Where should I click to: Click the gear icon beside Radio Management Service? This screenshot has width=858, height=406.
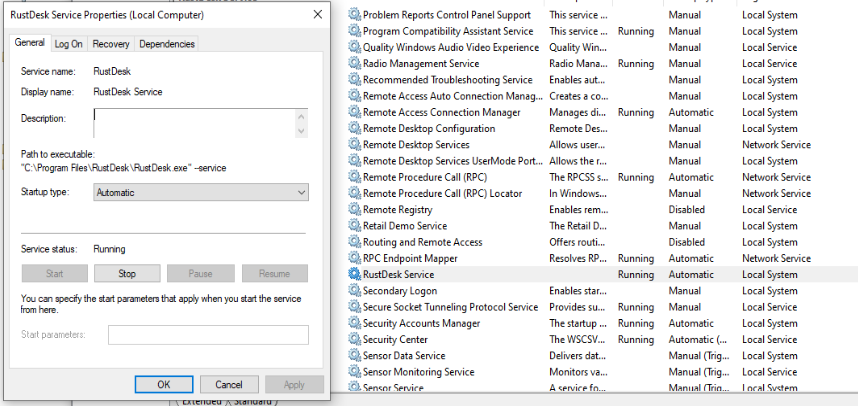click(355, 63)
